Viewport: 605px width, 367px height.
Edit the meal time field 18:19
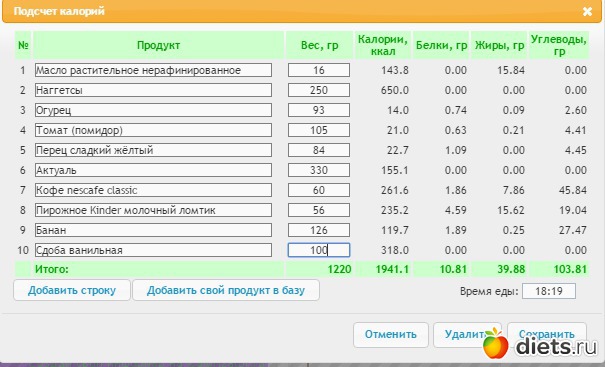(549, 291)
